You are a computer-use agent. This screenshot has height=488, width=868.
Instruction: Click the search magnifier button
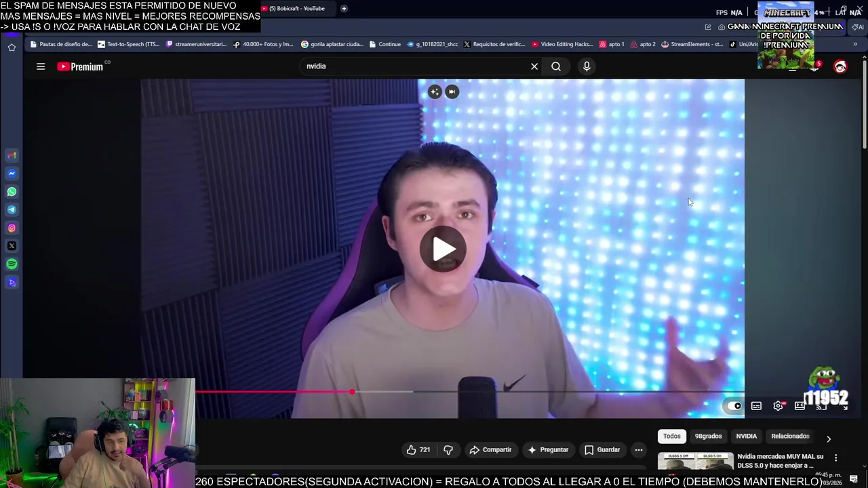coord(556,66)
